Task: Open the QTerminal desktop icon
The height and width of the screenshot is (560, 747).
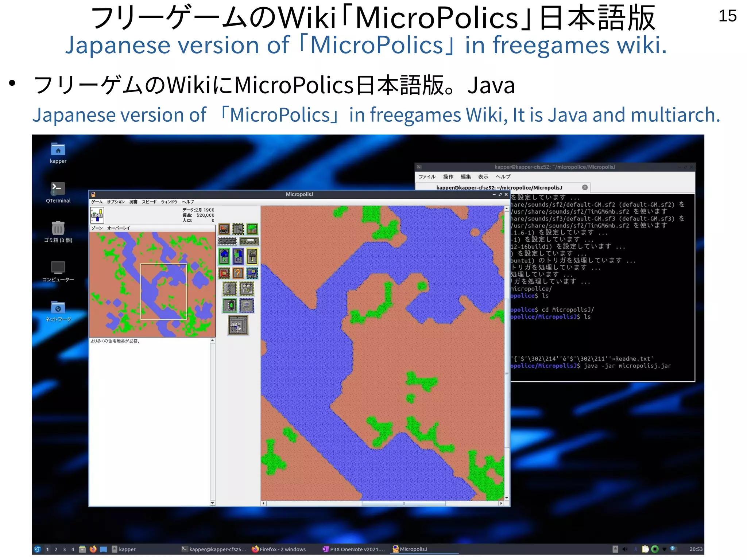Action: 58,192
